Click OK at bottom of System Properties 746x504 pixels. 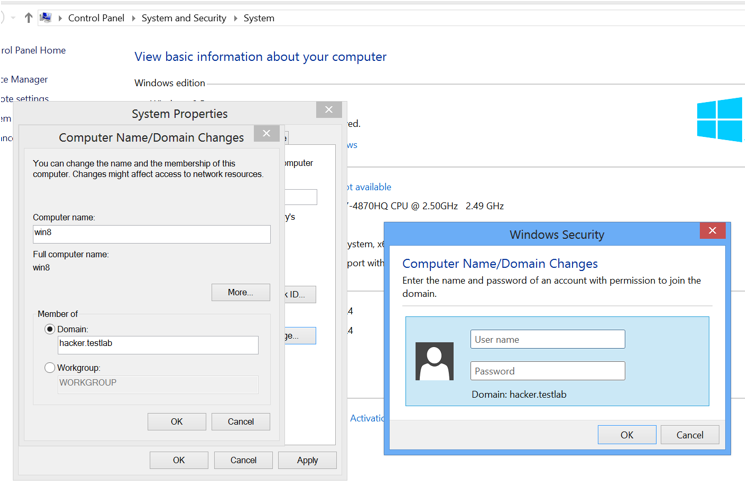[x=179, y=460]
